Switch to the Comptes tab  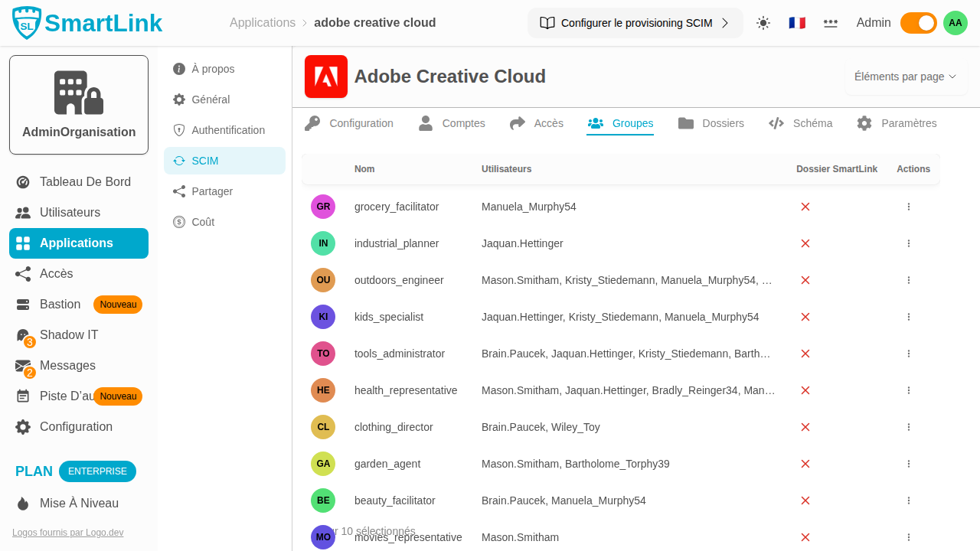[452, 123]
